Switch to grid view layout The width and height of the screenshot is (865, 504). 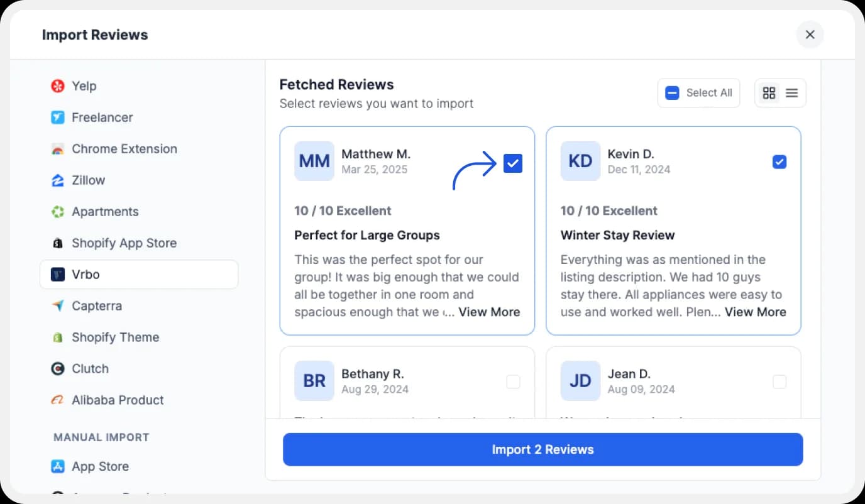click(769, 92)
